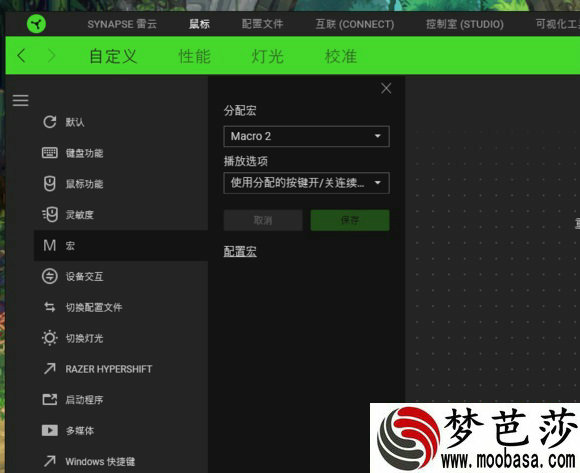Select the 多媒体 play icon
Viewport: 580px width, 473px height.
point(50,430)
